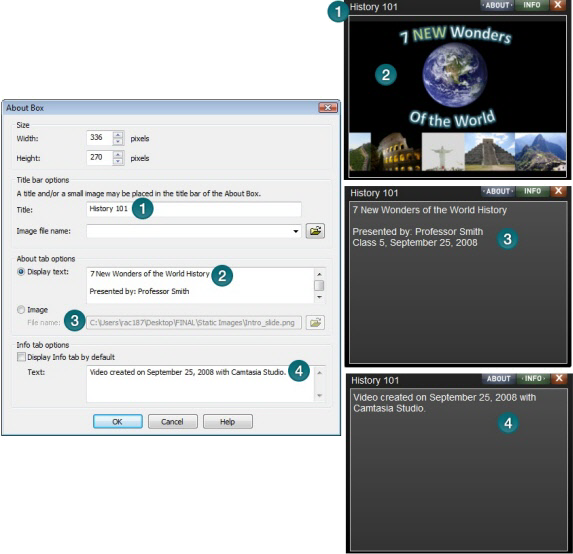Viewport: 573px width, 554px height.
Task: Decrease the Height value with down arrow
Action: [118, 161]
